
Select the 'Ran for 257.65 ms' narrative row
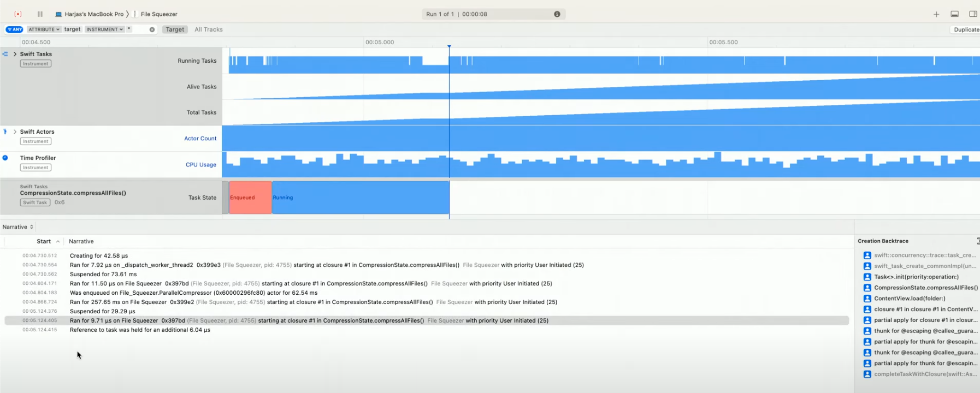click(427, 302)
